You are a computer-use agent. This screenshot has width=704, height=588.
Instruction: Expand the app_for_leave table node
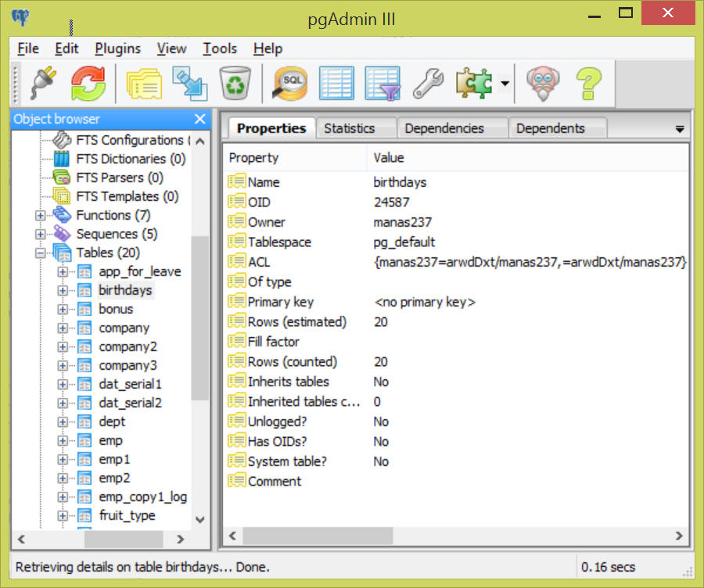point(63,272)
